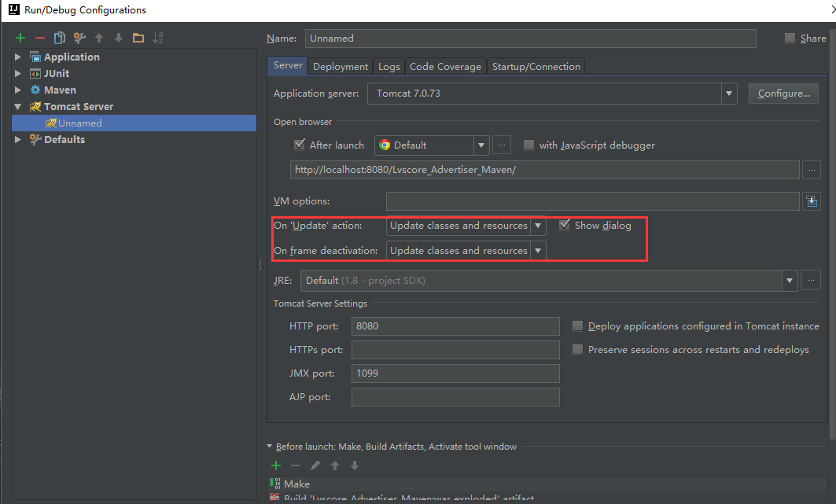Click Chrome icon in browser selector

(385, 145)
